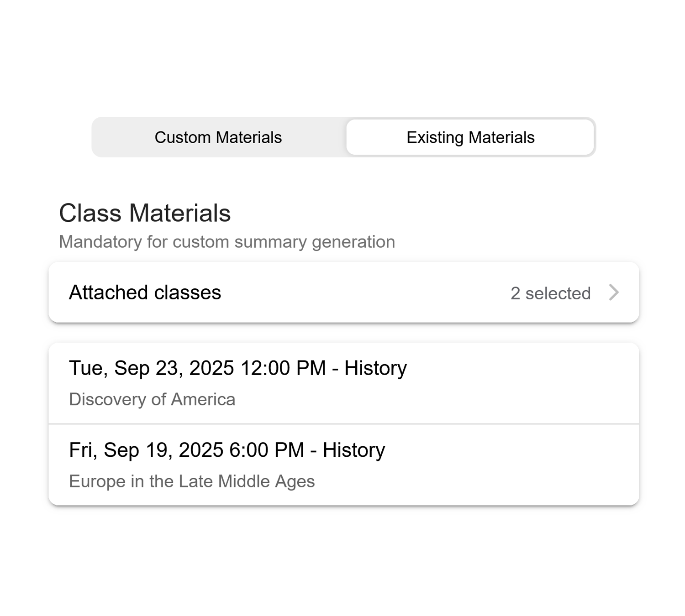Screen dimensions: 685x616
Task: Click the 'Mandatory for custom summary generation' text
Action: tap(227, 242)
